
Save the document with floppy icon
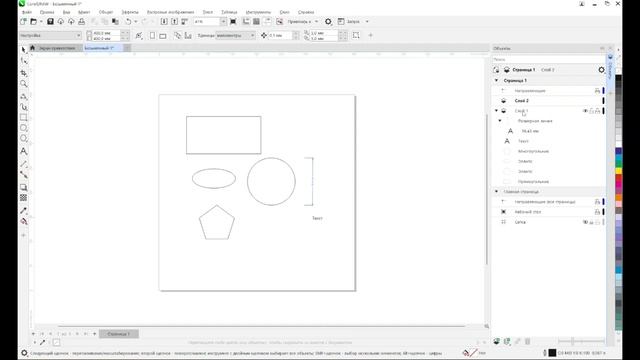click(x=50, y=21)
